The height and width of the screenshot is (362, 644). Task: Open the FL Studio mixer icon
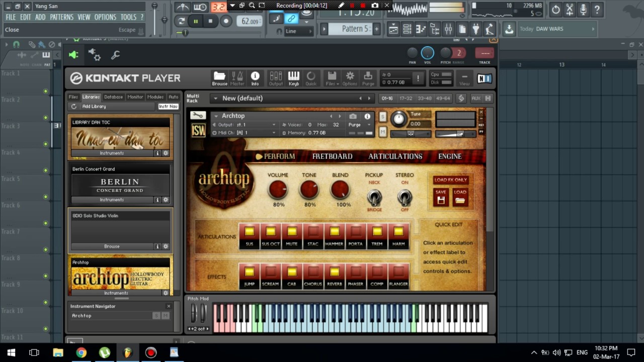(x=448, y=29)
